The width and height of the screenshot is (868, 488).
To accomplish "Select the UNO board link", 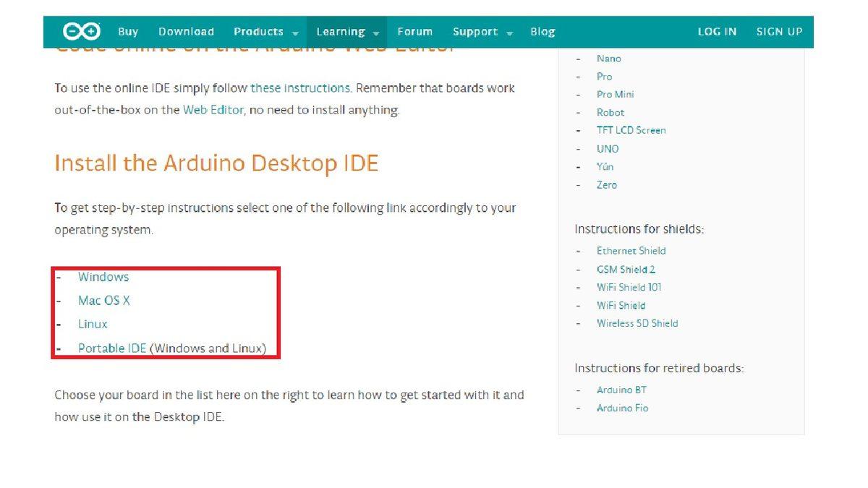I will point(608,148).
